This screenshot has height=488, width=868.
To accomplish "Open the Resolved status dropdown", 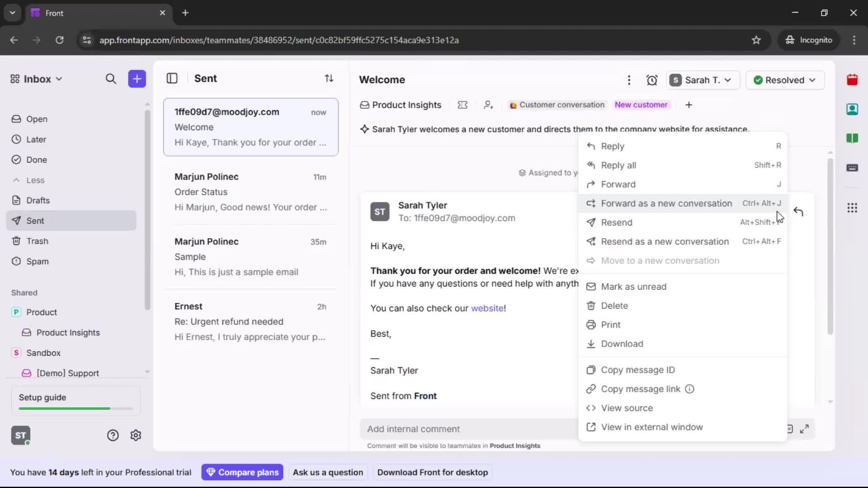I will 785,80.
